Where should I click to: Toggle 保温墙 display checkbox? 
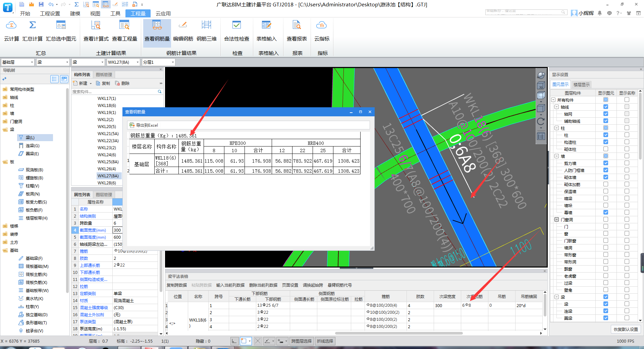(x=606, y=191)
